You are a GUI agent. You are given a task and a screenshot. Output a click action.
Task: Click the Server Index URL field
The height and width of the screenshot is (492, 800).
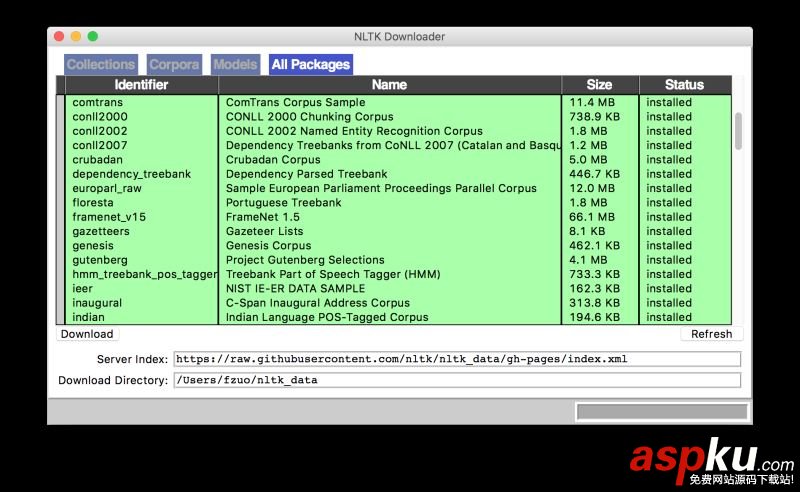tap(457, 359)
